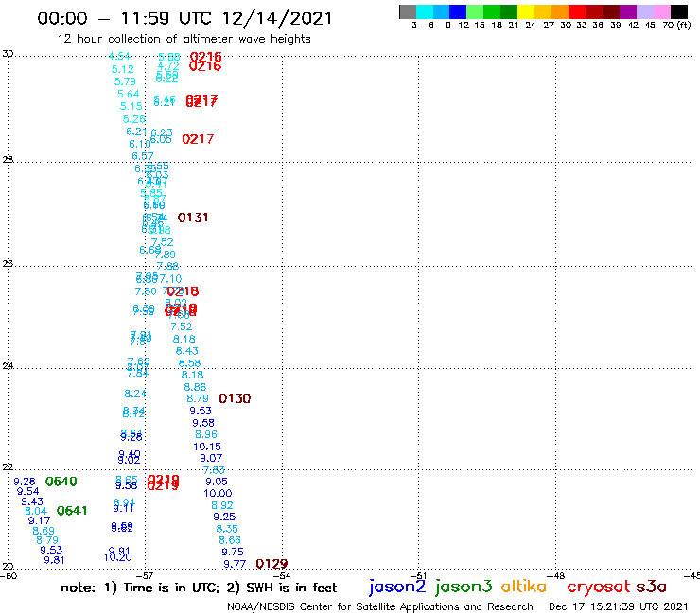Click the 10.00 wave height value
Image resolution: width=700 pixels, height=615 pixels.
[218, 494]
